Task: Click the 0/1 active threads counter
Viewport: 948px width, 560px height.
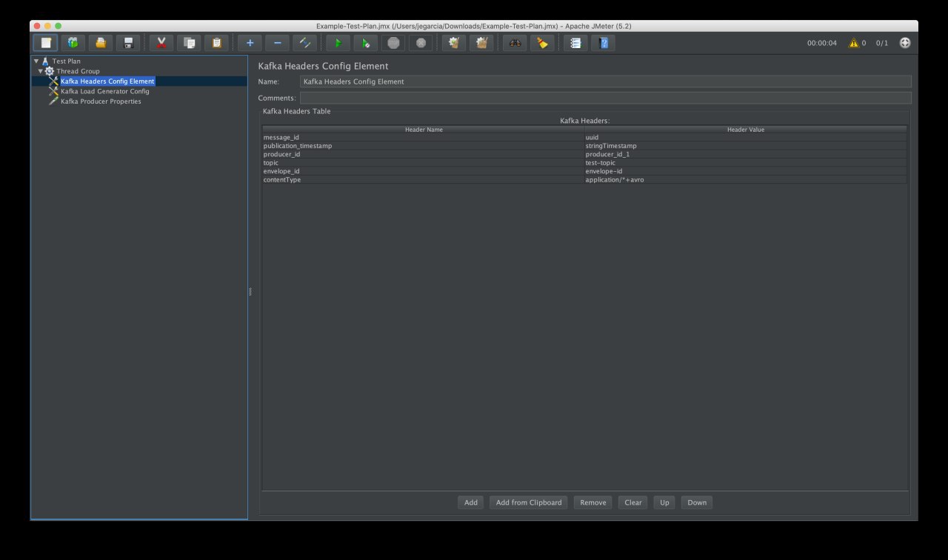Action: [882, 43]
